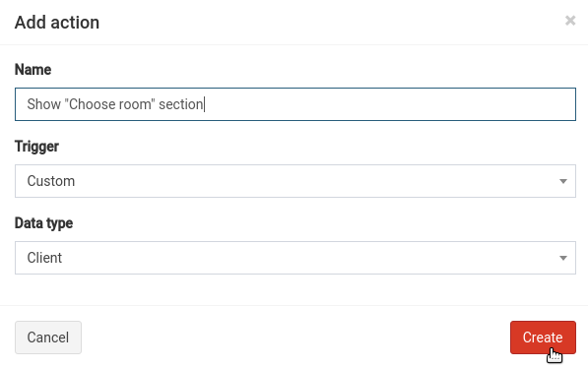Viewport: 588px width, 368px height.
Task: Cancel adding the action
Action: click(48, 337)
